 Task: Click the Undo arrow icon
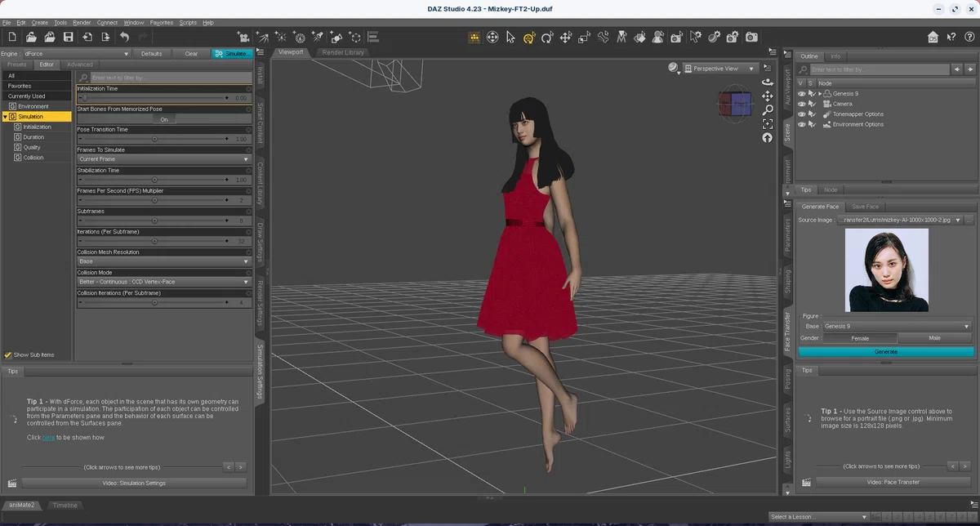click(124, 37)
